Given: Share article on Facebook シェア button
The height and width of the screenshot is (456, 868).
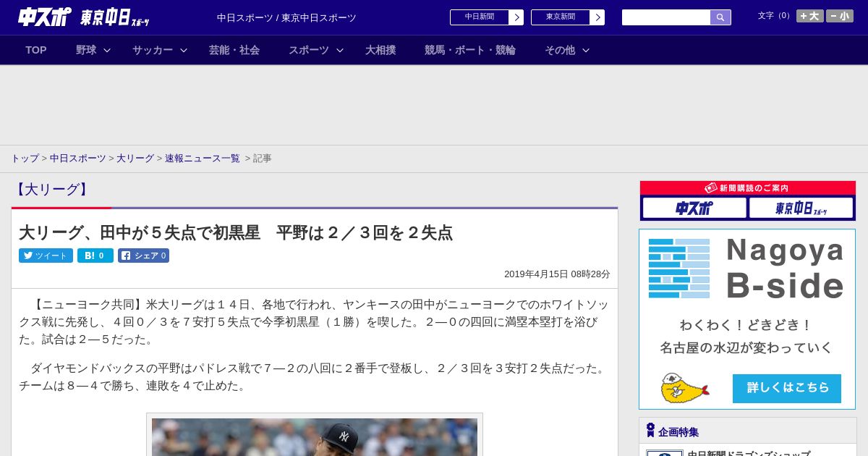Looking at the screenshot, I should point(143,256).
